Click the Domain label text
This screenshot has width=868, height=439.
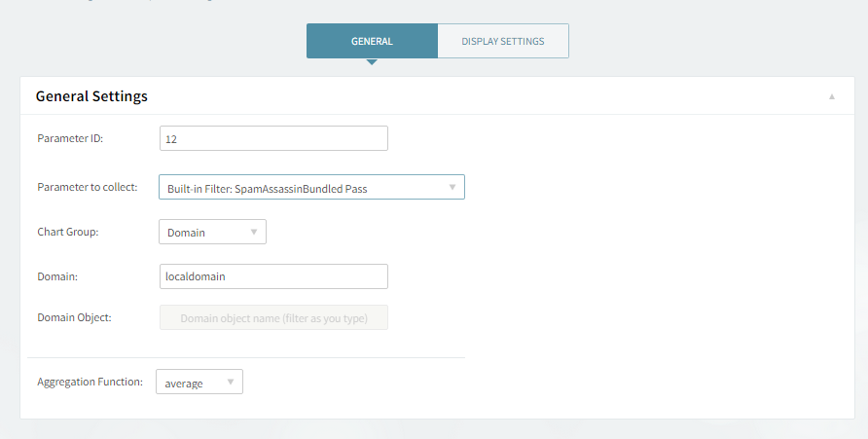(57, 276)
